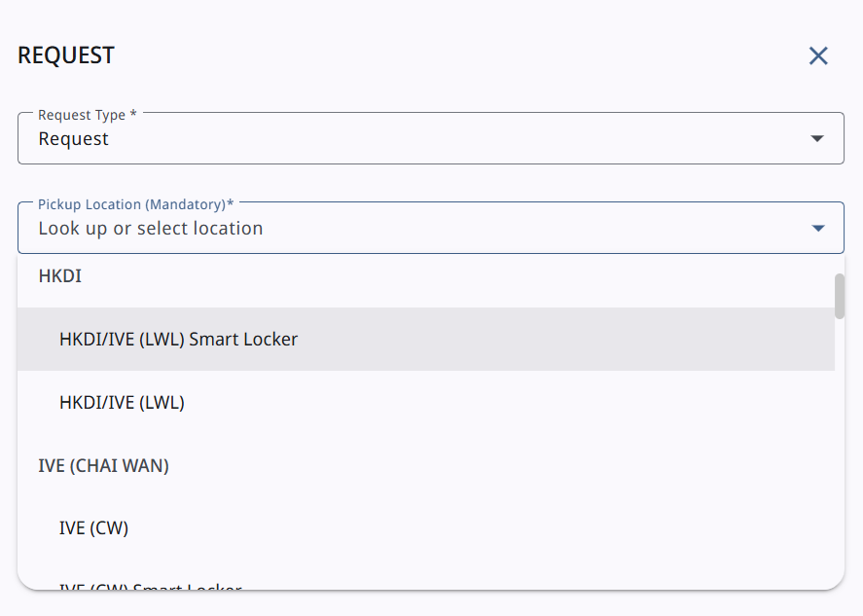Screen dimensions: 863x616
Task: Click the IVE (CHAI WAN) group header
Action: [103, 466]
